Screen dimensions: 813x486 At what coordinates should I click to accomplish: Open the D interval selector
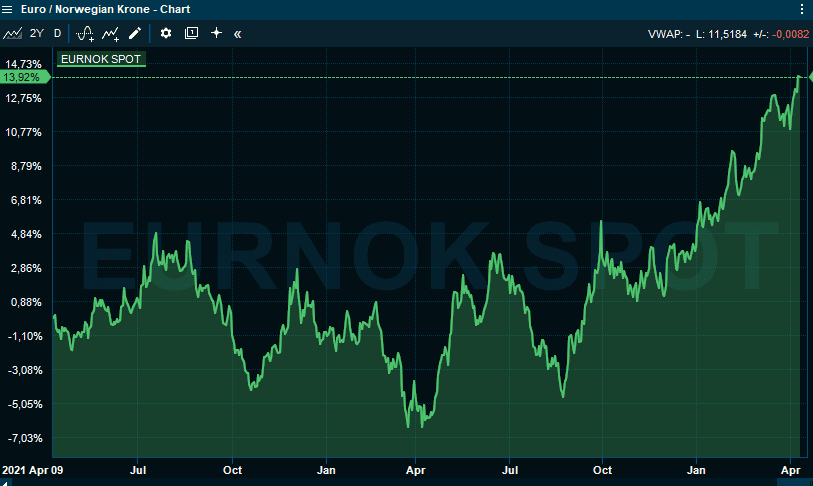click(58, 34)
